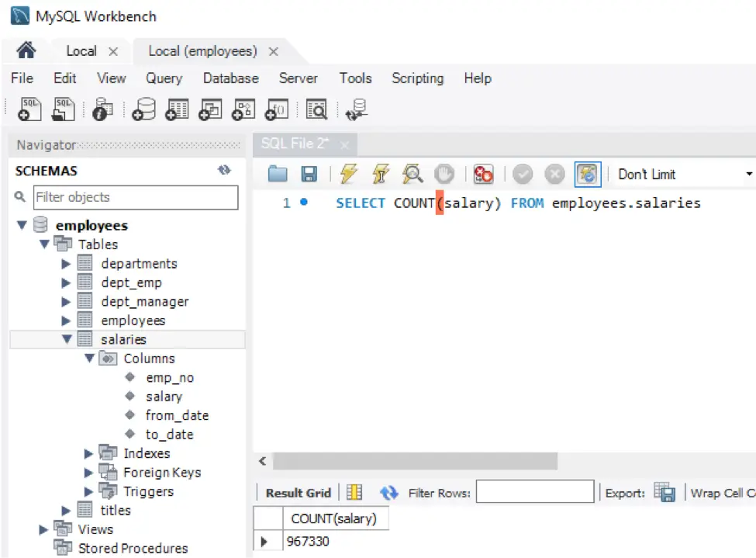756x558 pixels.
Task: Toggle stop-on-error execution button
Action: point(483,175)
